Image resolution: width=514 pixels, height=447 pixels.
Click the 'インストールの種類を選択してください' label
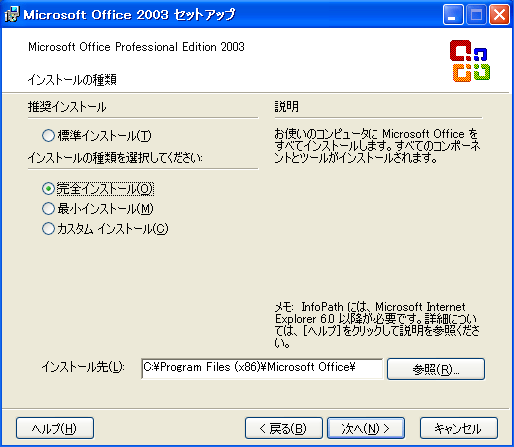115,158
